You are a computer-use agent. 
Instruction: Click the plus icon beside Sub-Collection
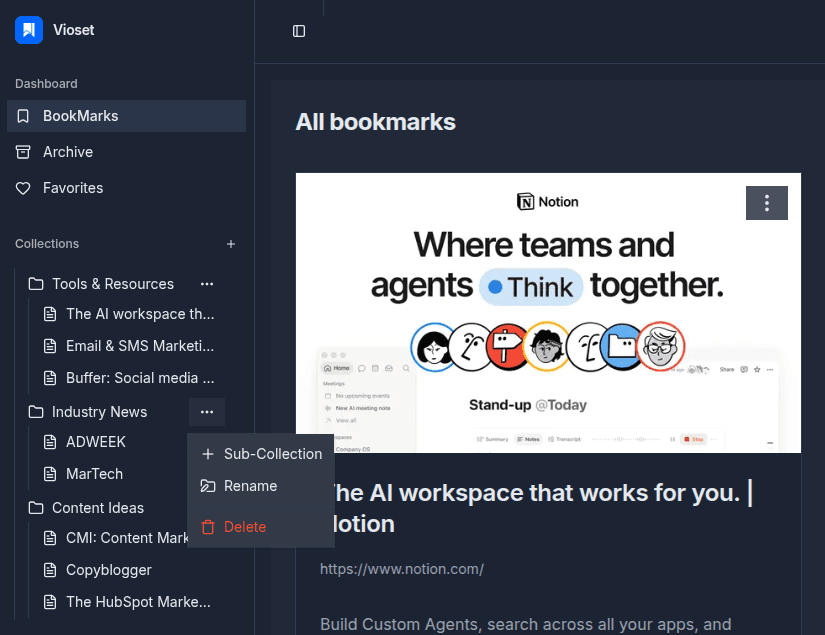coord(208,454)
